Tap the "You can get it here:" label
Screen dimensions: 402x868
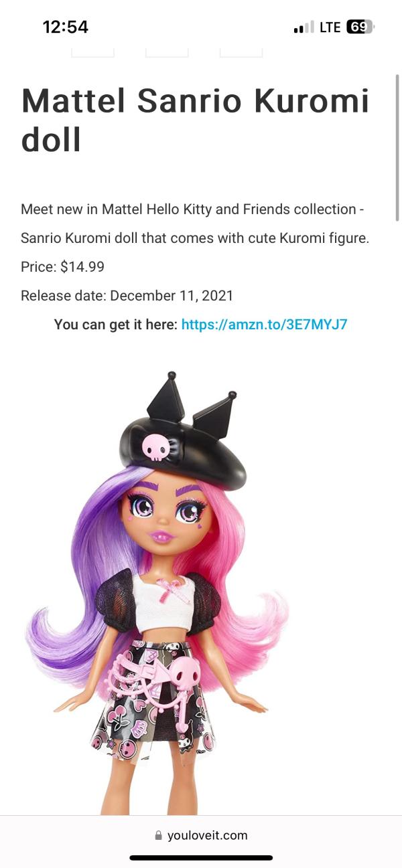(x=115, y=325)
